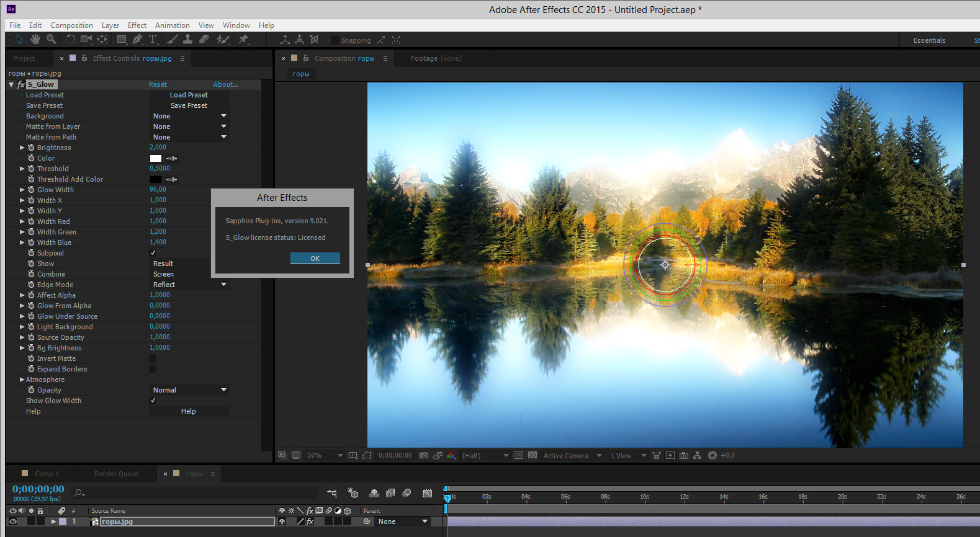
Task: Take a snapshot with the camera icon
Action: [424, 455]
